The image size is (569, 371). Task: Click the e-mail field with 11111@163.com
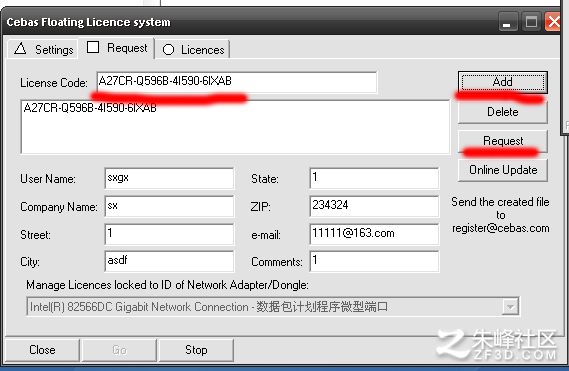374,234
